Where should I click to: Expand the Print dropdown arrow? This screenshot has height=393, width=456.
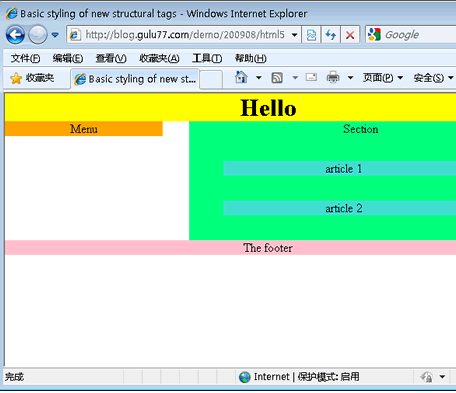pos(350,78)
